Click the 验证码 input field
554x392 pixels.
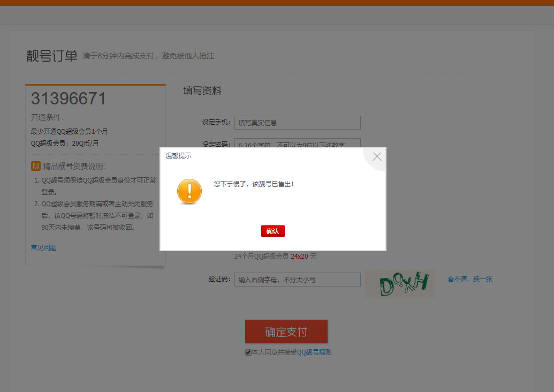(298, 280)
